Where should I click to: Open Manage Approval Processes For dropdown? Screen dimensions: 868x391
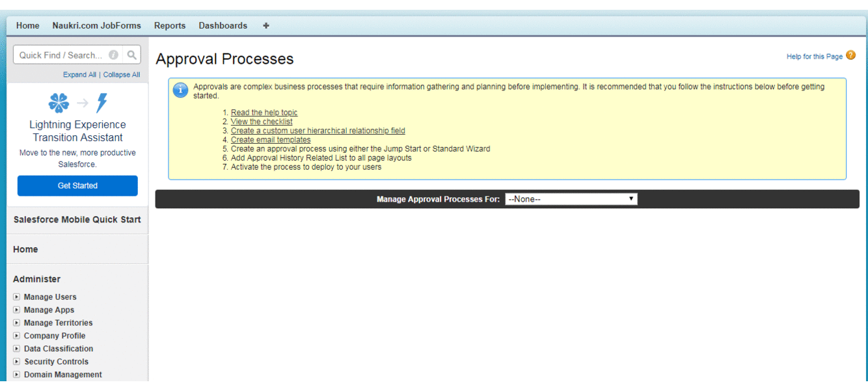click(x=571, y=199)
